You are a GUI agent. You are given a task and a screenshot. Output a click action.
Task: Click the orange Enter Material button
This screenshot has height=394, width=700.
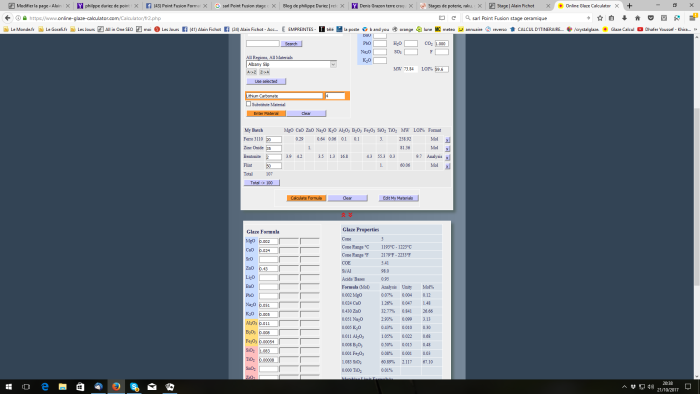tap(266, 113)
